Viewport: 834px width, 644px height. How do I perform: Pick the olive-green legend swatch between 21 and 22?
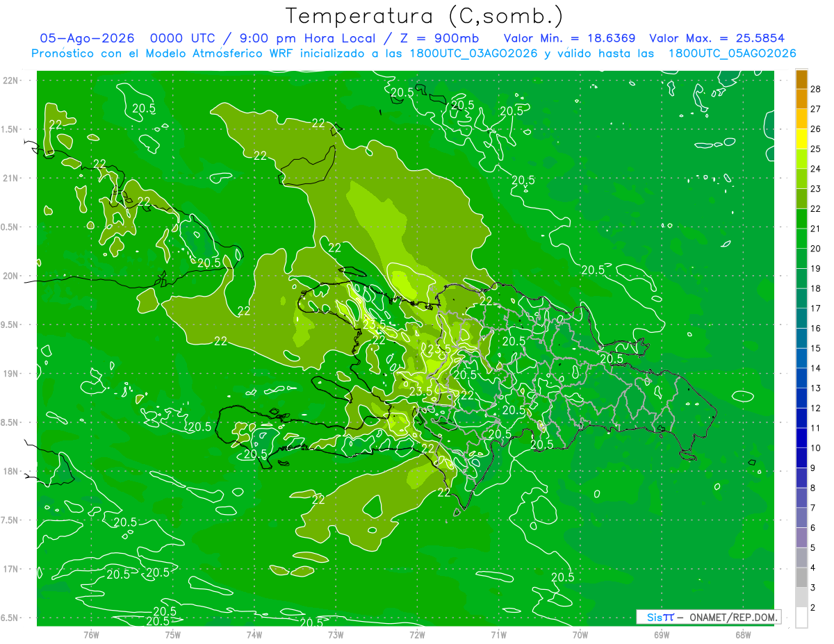[801, 199]
